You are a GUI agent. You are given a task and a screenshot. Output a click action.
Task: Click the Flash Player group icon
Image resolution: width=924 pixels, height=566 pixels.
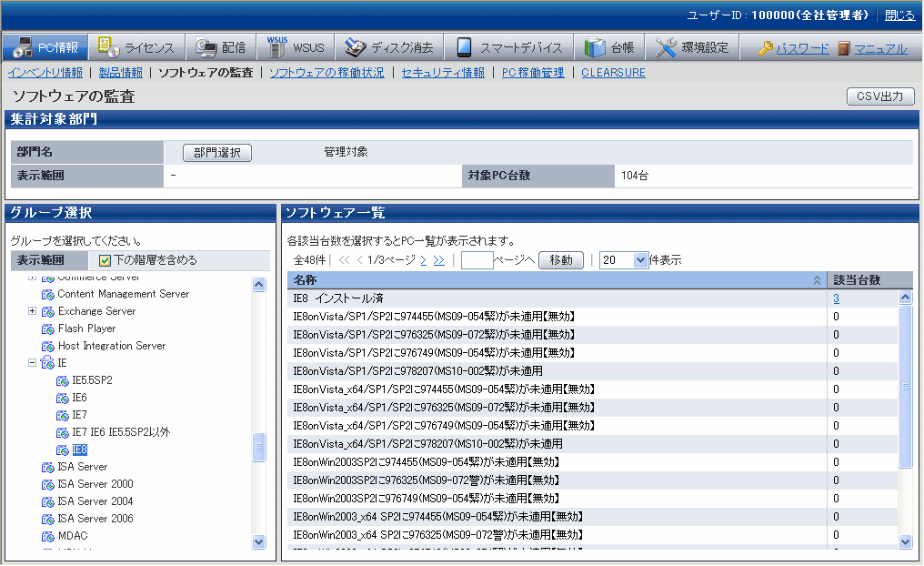pyautogui.click(x=47, y=328)
